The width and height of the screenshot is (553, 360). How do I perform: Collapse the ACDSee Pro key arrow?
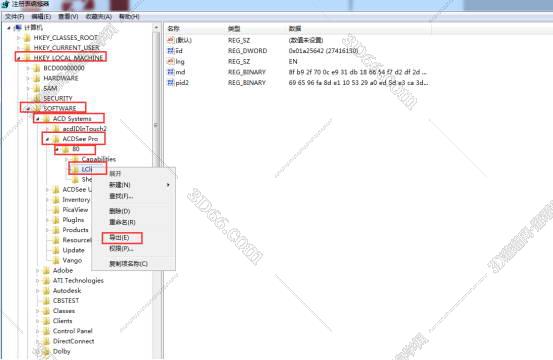click(47, 139)
